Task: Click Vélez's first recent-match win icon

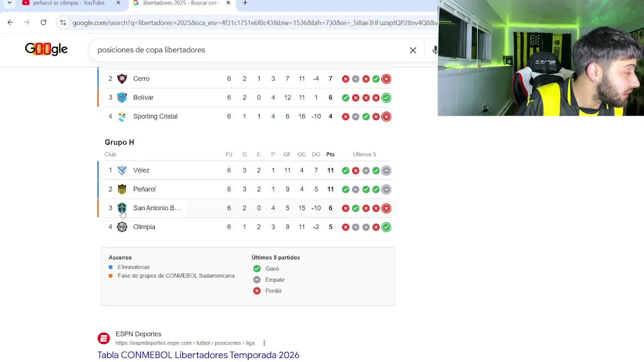Action: point(346,170)
